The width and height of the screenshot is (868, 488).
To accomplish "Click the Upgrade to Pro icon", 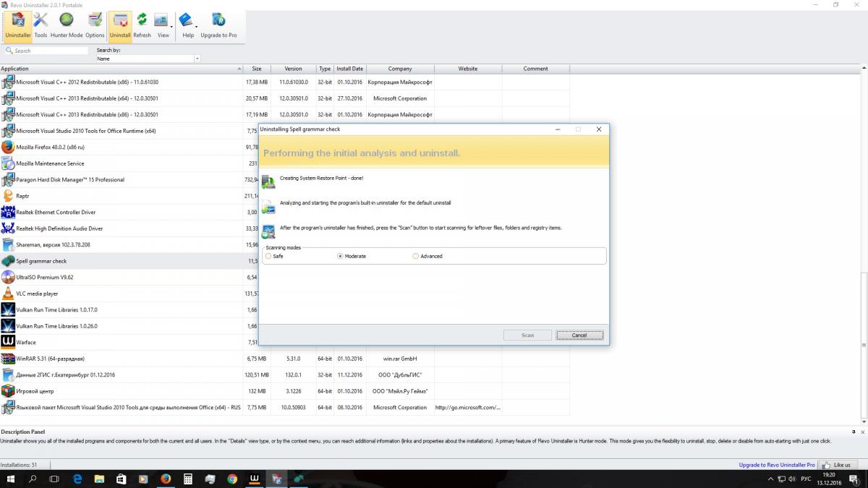I will [x=218, y=25].
